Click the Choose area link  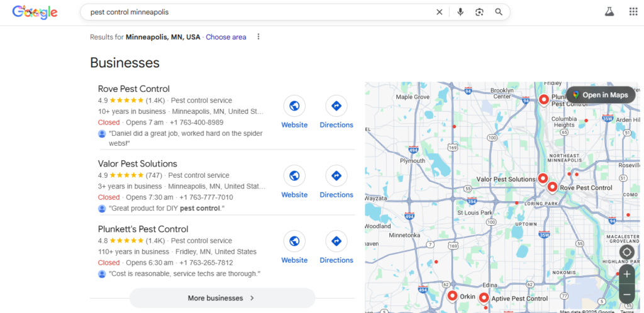(226, 37)
